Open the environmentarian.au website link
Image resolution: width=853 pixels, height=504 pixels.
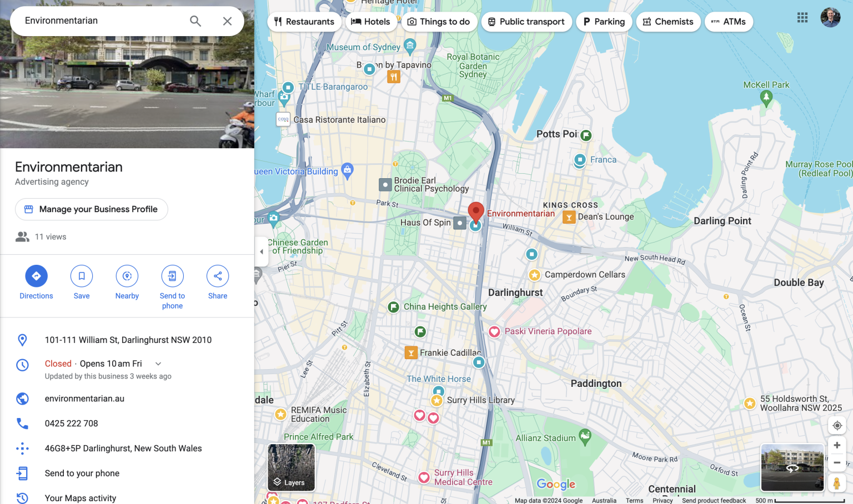(x=84, y=399)
